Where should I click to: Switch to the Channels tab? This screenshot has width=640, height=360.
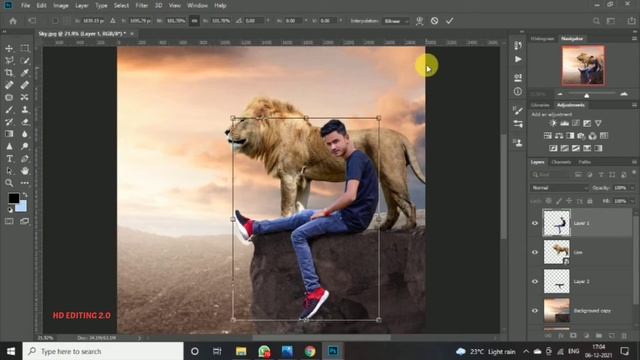point(561,162)
